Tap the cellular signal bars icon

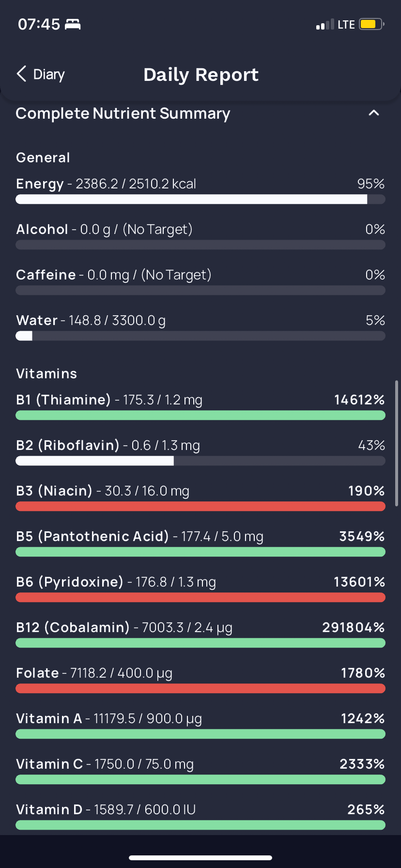[325, 25]
